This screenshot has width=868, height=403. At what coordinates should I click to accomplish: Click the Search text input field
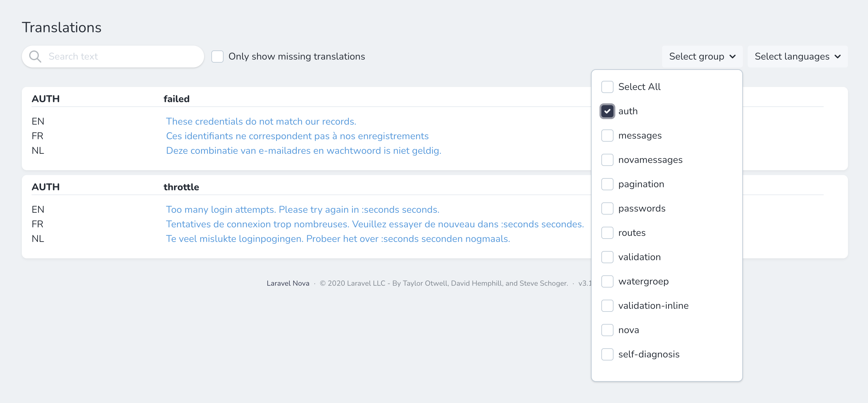[121, 56]
